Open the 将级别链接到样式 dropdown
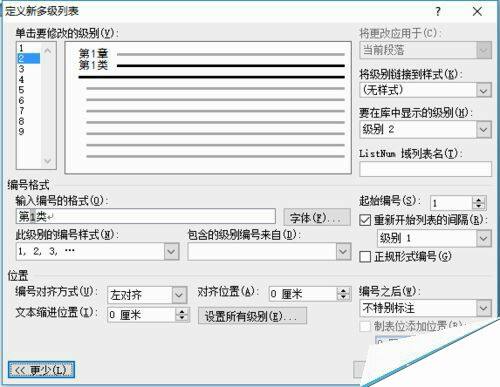The width and height of the screenshot is (500, 387). click(x=483, y=90)
